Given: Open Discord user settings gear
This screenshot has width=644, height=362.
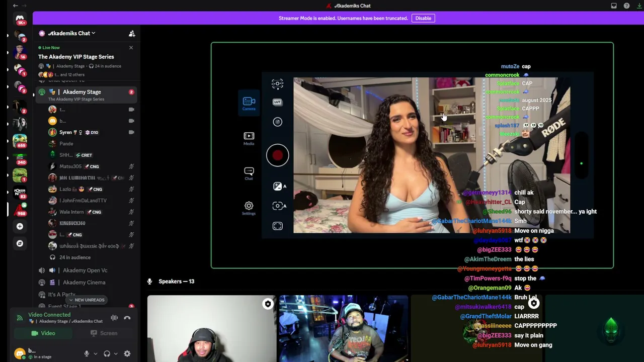Looking at the screenshot, I should 127,354.
